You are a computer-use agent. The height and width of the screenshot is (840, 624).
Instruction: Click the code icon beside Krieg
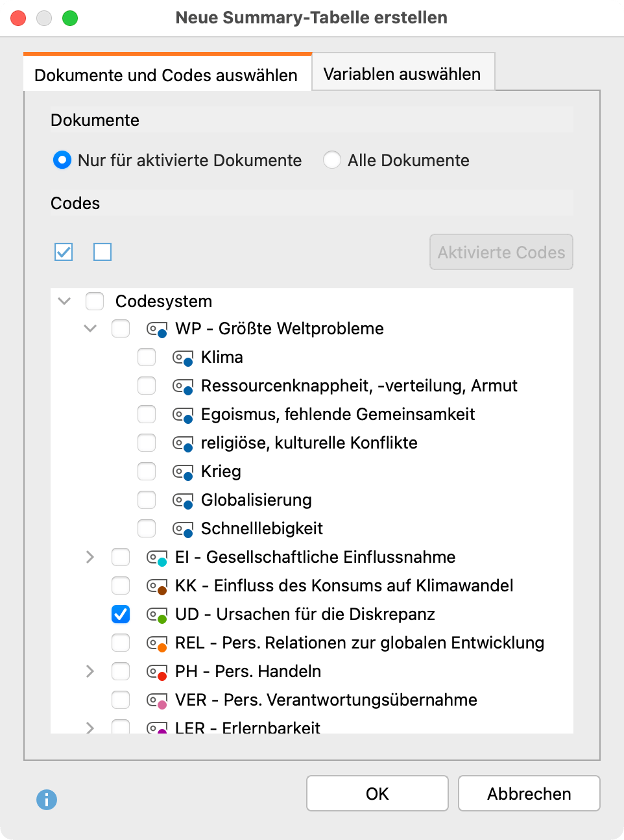coord(183,472)
